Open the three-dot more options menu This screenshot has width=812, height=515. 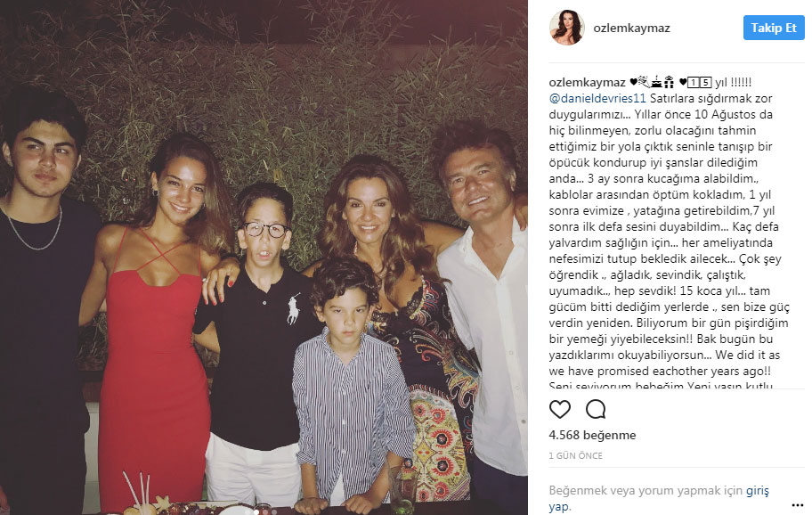798,505
